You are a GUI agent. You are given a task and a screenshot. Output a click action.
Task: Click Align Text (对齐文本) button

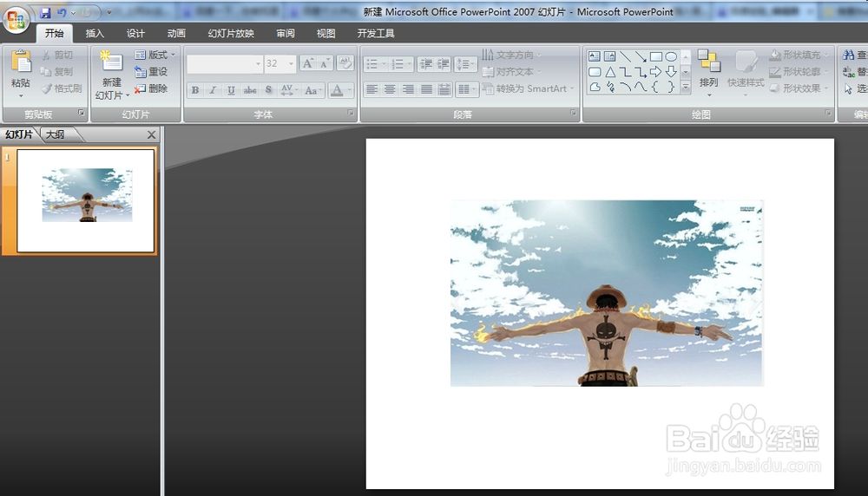pyautogui.click(x=510, y=72)
